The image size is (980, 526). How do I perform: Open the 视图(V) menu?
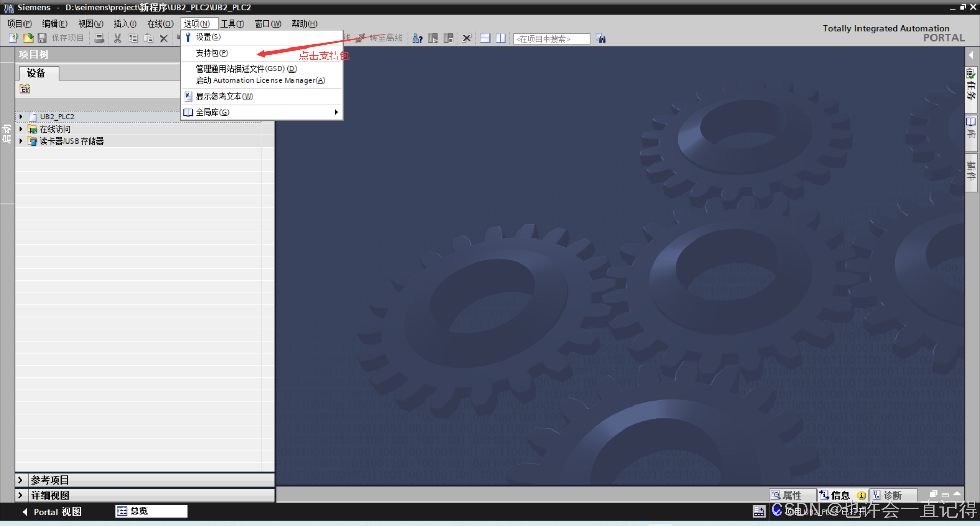[x=90, y=23]
